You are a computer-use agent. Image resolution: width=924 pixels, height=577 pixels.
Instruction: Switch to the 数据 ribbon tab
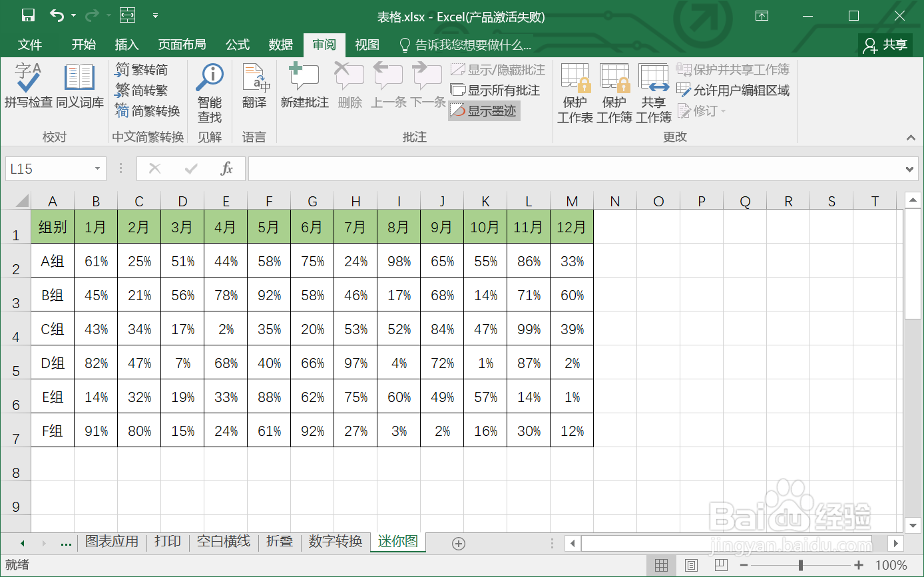click(x=280, y=45)
